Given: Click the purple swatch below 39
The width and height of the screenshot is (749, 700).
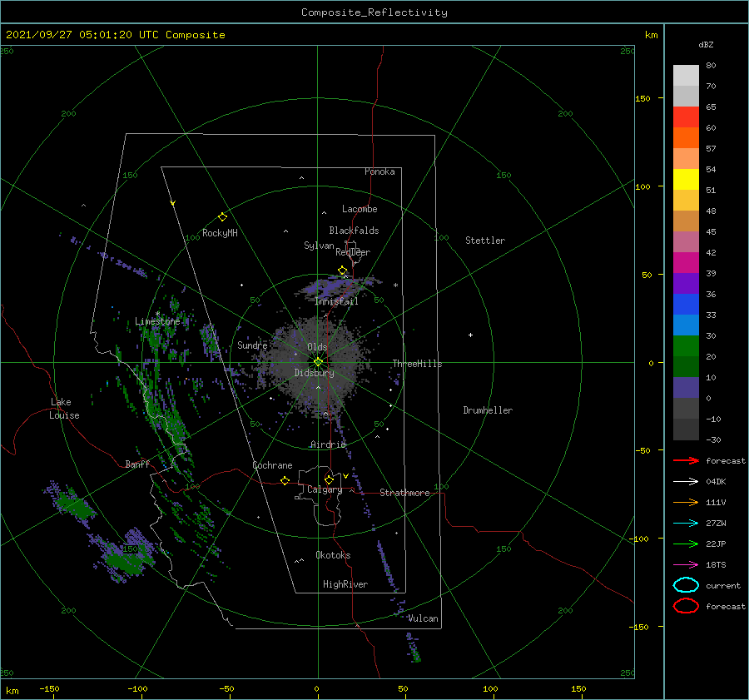Looking at the screenshot, I should point(686,283).
